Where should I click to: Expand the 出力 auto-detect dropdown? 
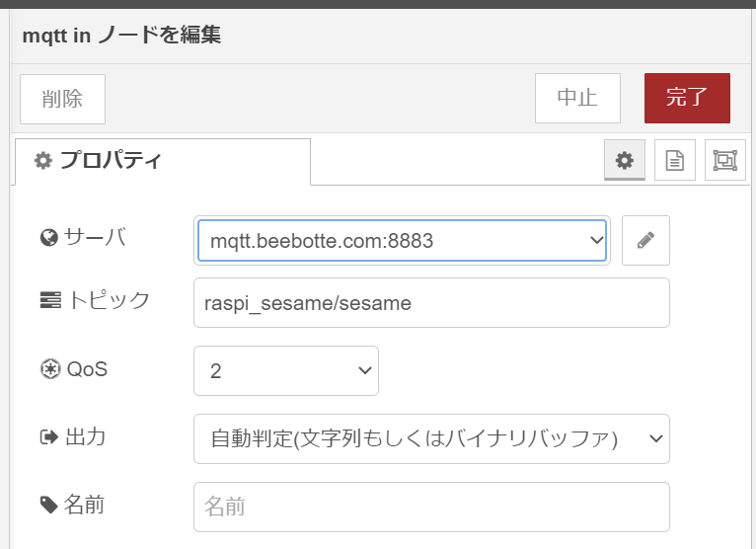[431, 438]
